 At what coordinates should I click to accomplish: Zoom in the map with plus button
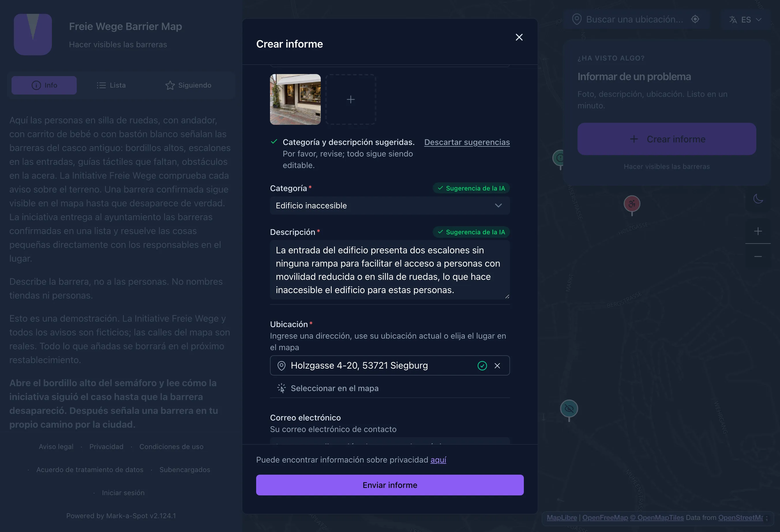[x=758, y=231]
